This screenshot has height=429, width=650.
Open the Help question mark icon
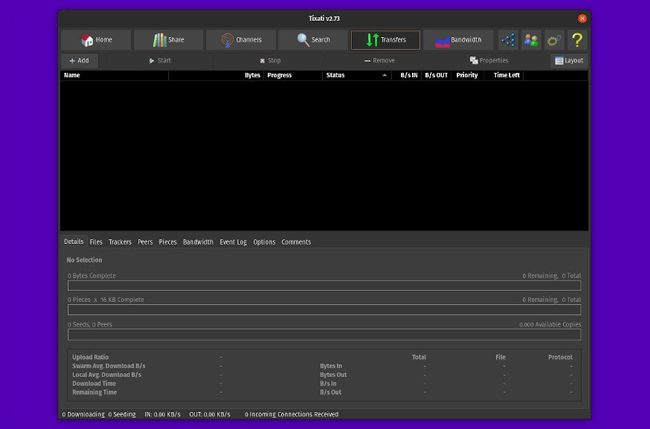point(578,40)
